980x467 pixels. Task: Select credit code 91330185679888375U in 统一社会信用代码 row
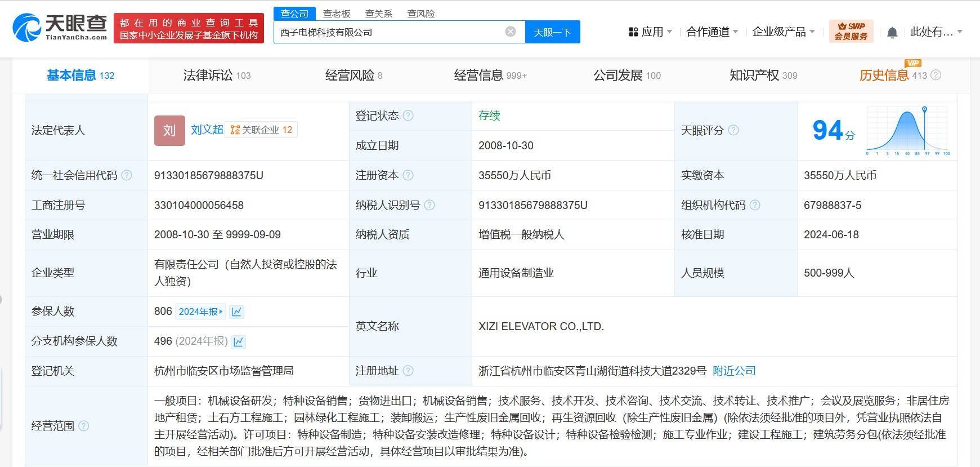(209, 175)
